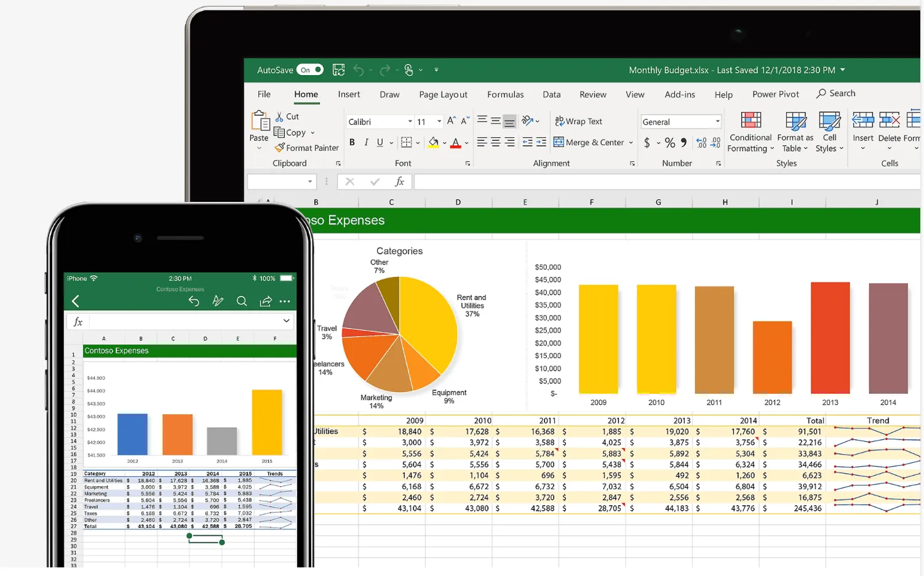Image resolution: width=924 pixels, height=576 pixels.
Task: Click the Increase Font Size icon
Action: [x=452, y=121]
